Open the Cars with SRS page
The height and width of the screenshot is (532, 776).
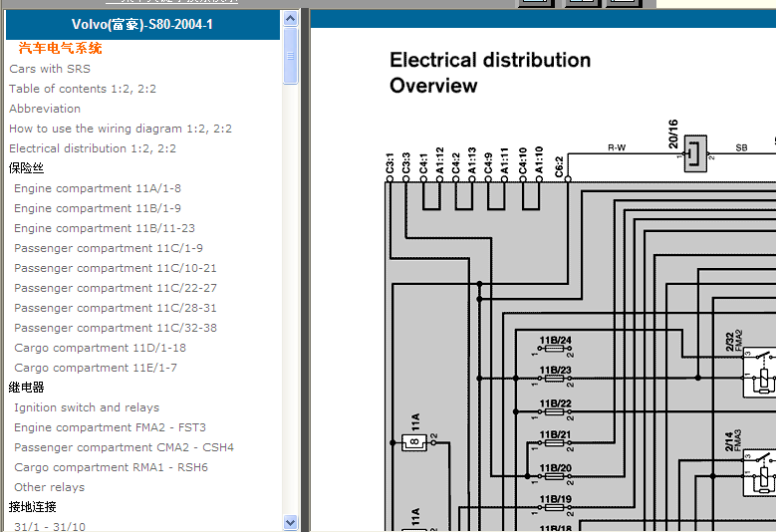point(50,69)
